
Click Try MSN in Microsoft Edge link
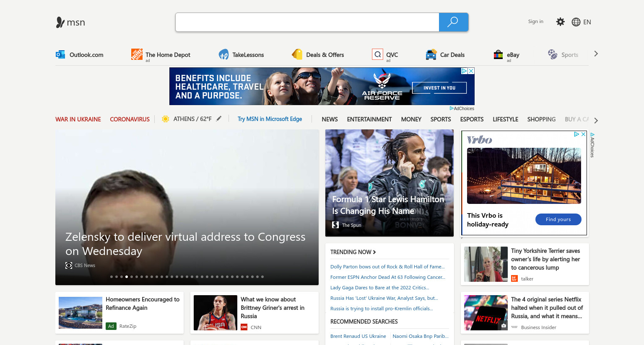pos(270,119)
